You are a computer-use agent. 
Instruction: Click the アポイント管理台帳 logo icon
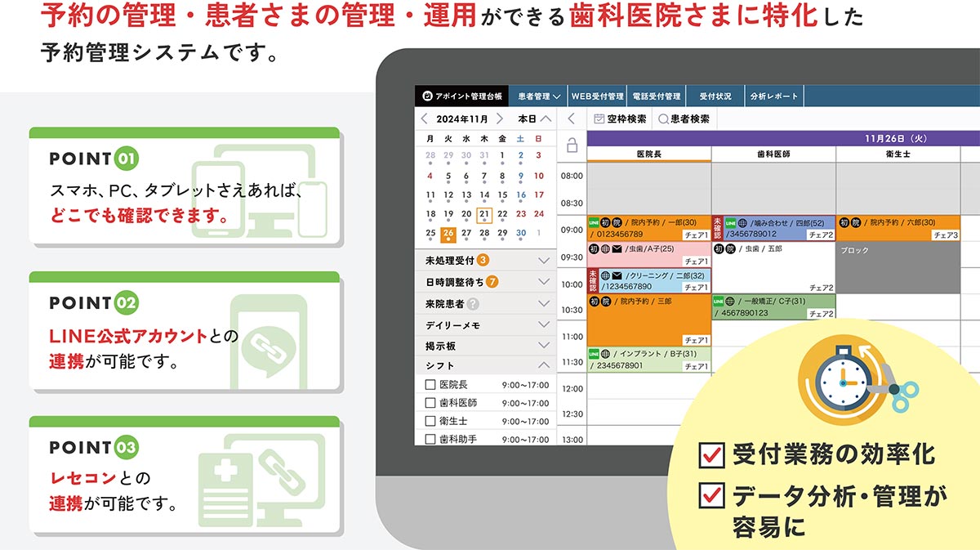pos(426,96)
